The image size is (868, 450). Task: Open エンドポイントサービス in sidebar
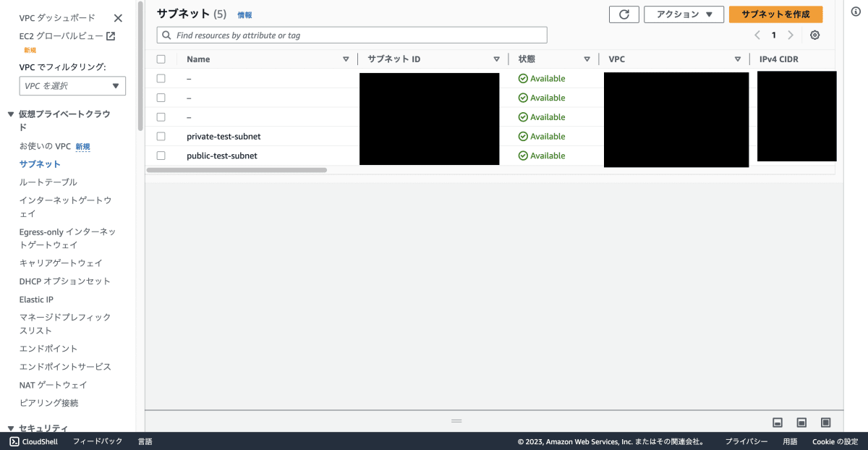pos(65,367)
